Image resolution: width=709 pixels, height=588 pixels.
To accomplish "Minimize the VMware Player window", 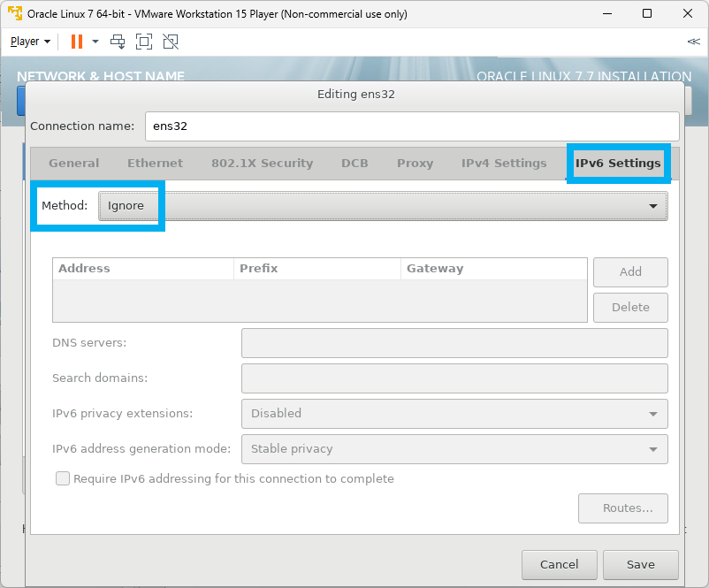I will (x=607, y=13).
